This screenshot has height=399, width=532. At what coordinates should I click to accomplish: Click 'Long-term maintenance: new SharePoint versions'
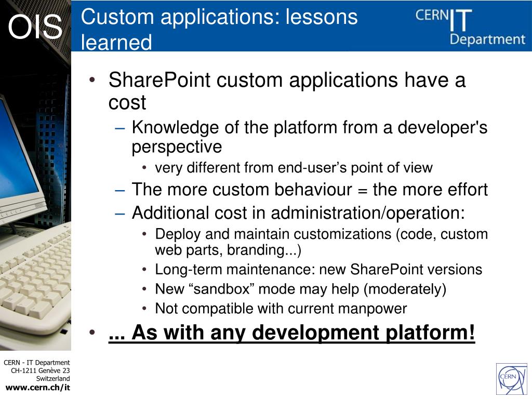pos(318,270)
